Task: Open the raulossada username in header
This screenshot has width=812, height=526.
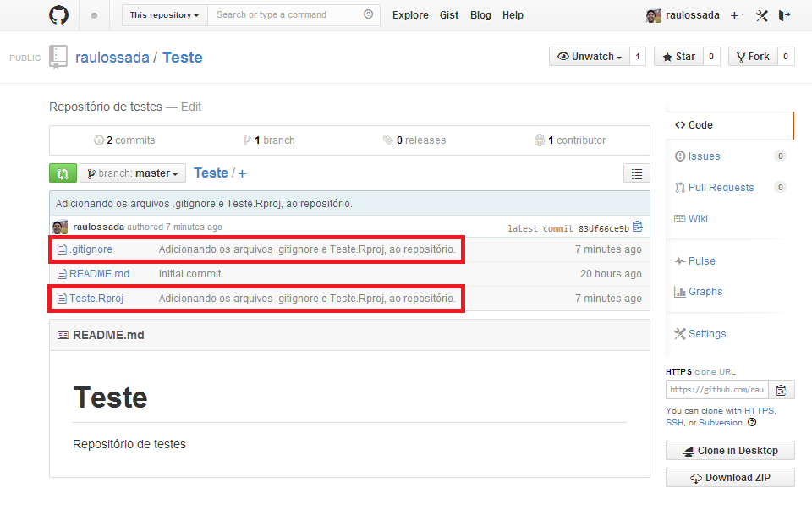Action: tap(693, 15)
